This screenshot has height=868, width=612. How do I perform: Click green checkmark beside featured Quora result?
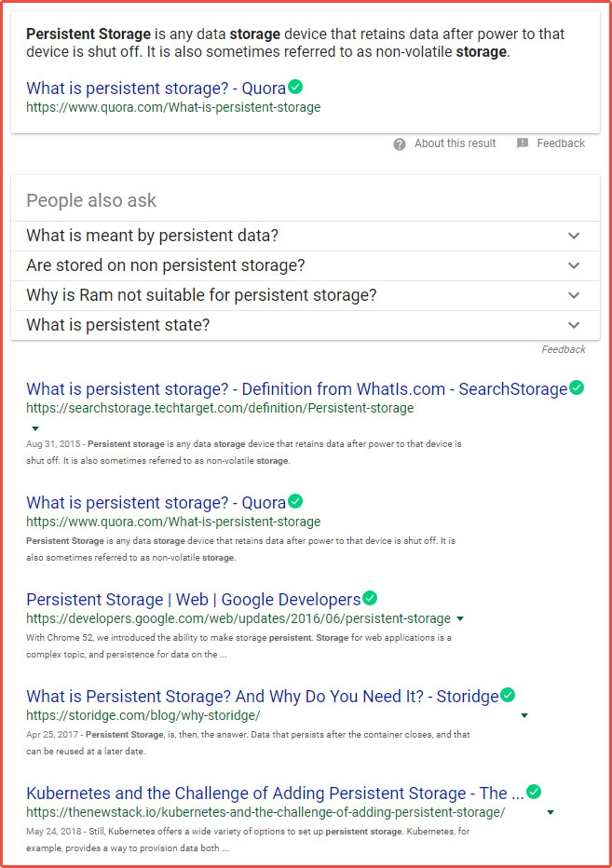tap(296, 87)
